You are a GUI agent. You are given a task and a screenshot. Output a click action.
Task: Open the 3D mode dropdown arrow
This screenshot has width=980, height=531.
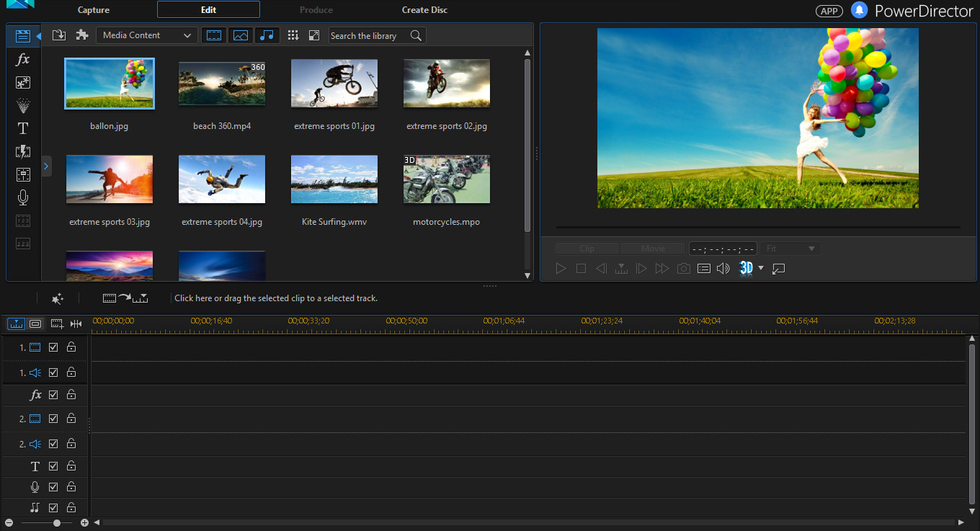tap(761, 268)
